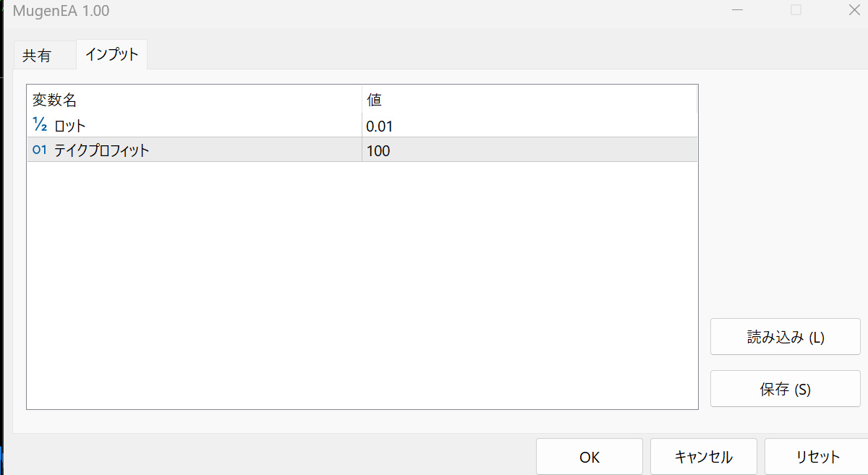Viewport: 868px width, 475px height.
Task: Select the テイクプロフィット variable label
Action: 101,150
